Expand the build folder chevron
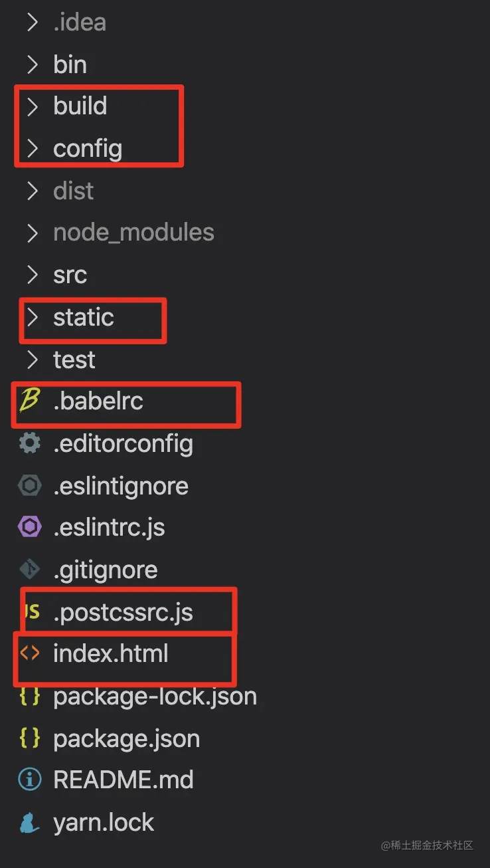Image resolution: width=490 pixels, height=868 pixels. (x=31, y=106)
